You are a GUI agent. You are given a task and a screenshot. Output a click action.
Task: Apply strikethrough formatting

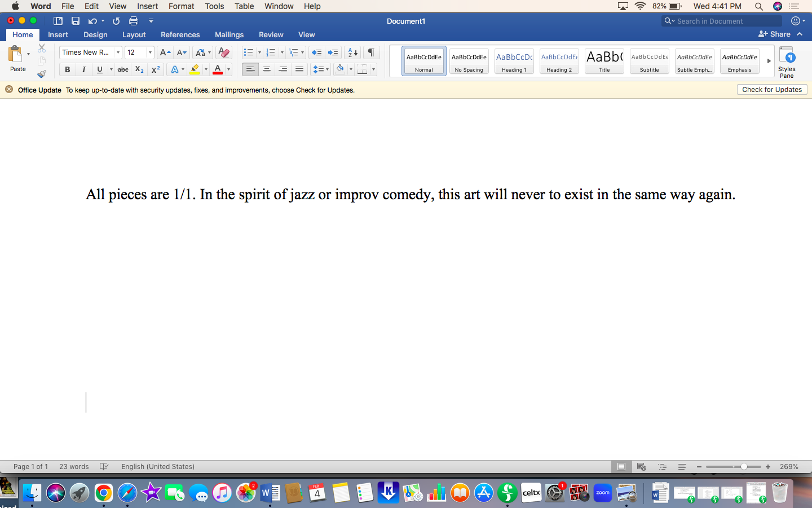point(123,69)
